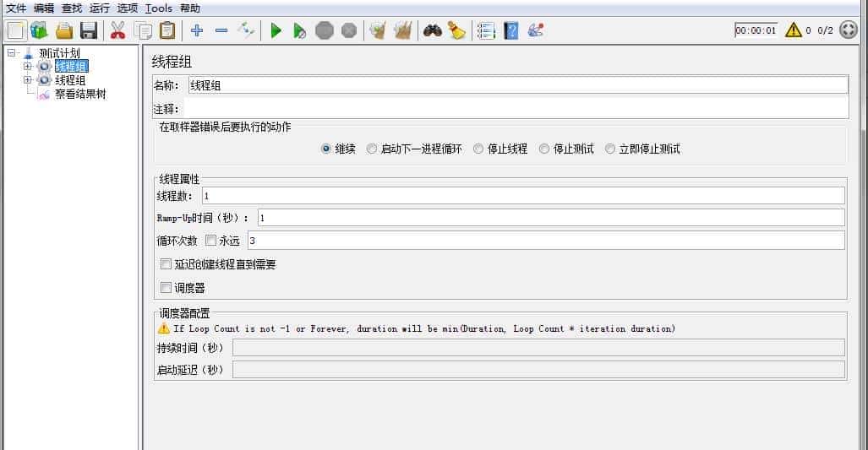868x450 pixels.
Task: Click the last toolbar icon after Help
Action: click(x=535, y=30)
